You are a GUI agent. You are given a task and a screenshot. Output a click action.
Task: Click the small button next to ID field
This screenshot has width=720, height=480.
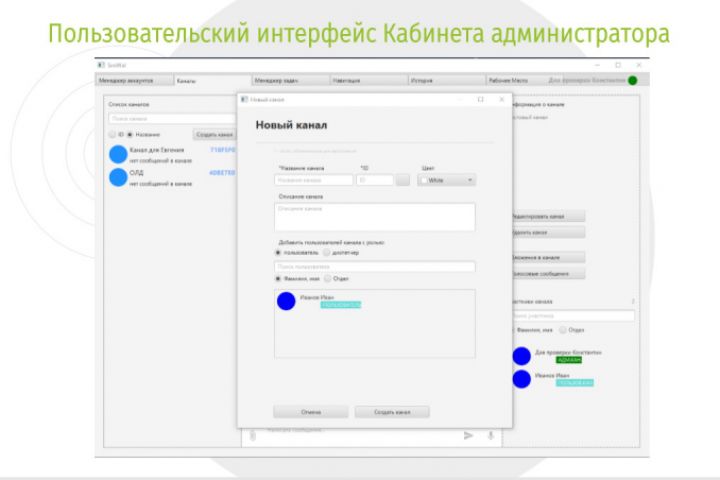(403, 180)
